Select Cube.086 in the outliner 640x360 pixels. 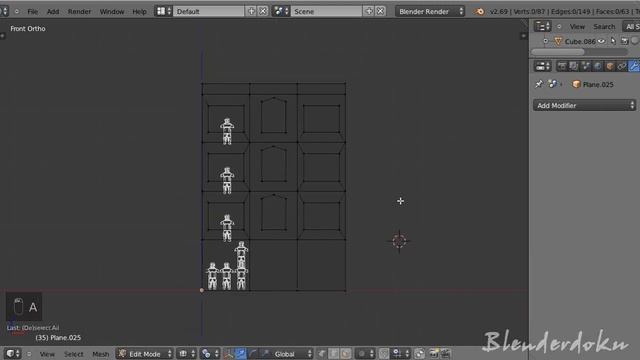pyautogui.click(x=580, y=41)
